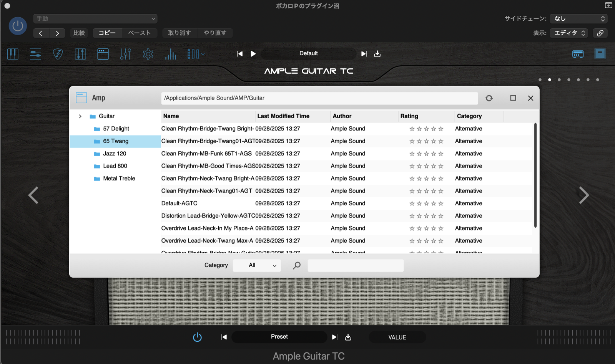
Task: Toggle the bottom amp power button
Action: tap(197, 337)
